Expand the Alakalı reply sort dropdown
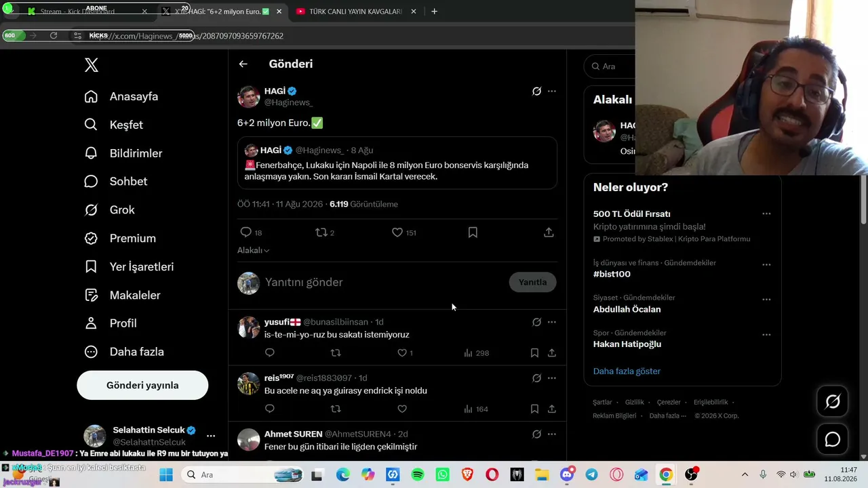868x488 pixels. pos(254,250)
